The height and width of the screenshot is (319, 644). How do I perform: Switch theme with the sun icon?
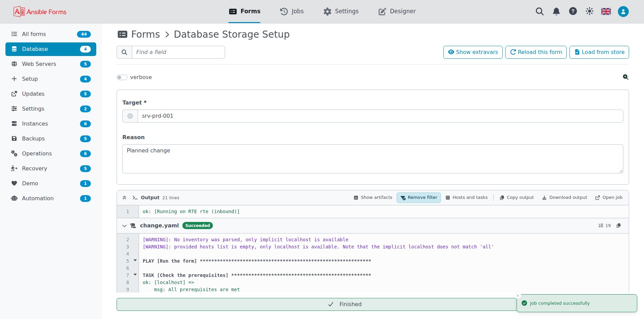click(x=589, y=11)
